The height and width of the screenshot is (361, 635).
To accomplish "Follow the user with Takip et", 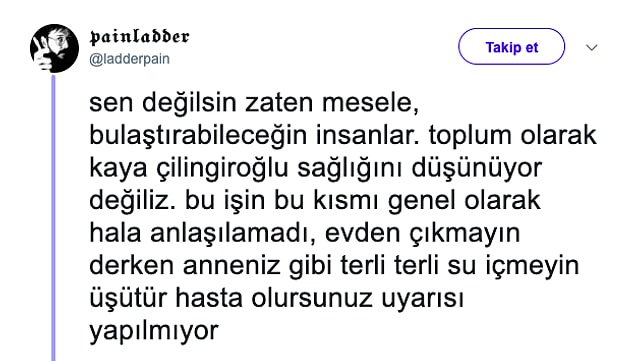I will point(511,47).
